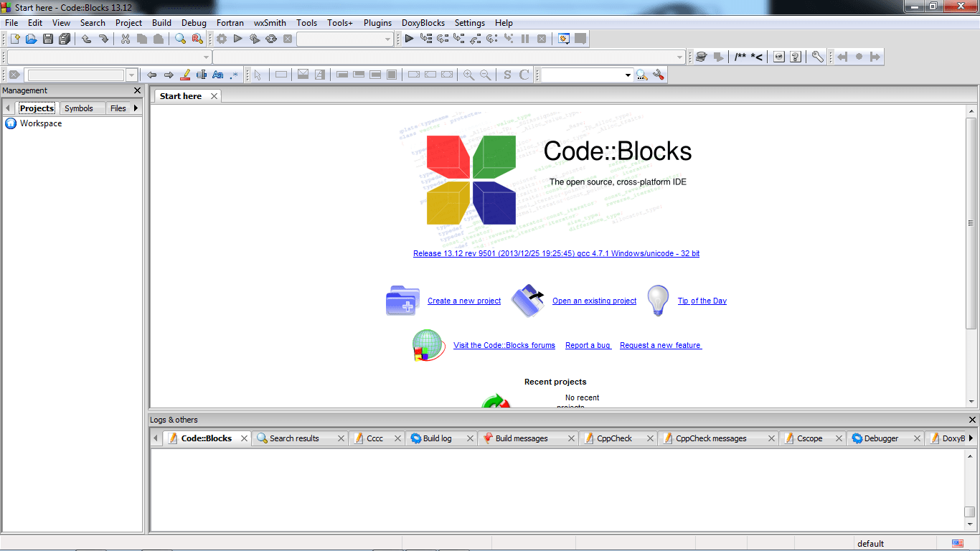The image size is (980, 551).
Task: Click Open an existing project link
Action: click(x=594, y=301)
